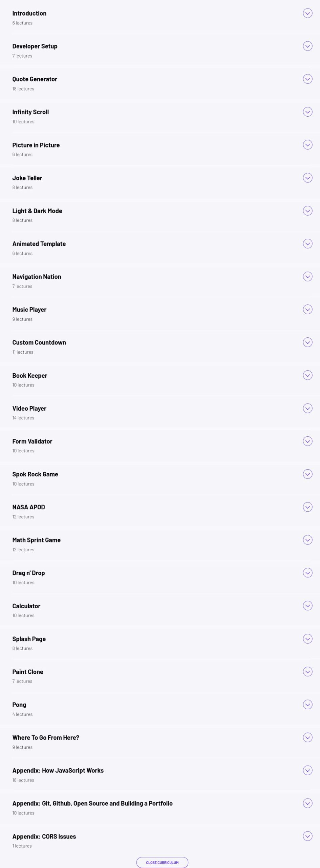Expand the Joke Teller chevron icon
The height and width of the screenshot is (868, 320).
(307, 178)
